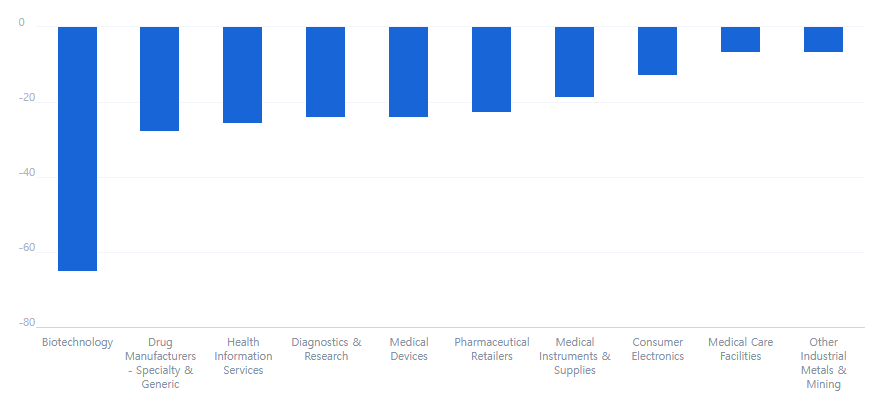
Task: Select the Health Information Services label
Action: click(x=243, y=356)
